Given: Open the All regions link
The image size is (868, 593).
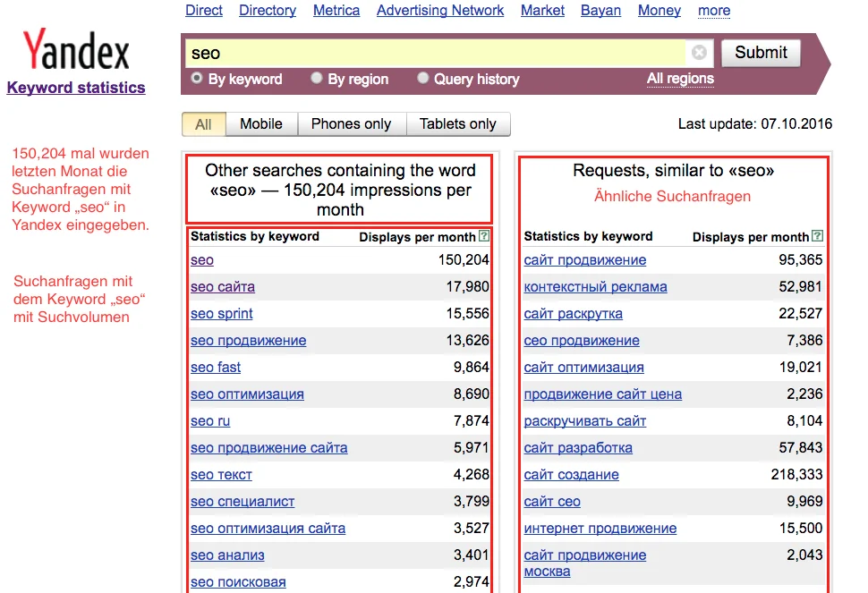Looking at the screenshot, I should 680,79.
